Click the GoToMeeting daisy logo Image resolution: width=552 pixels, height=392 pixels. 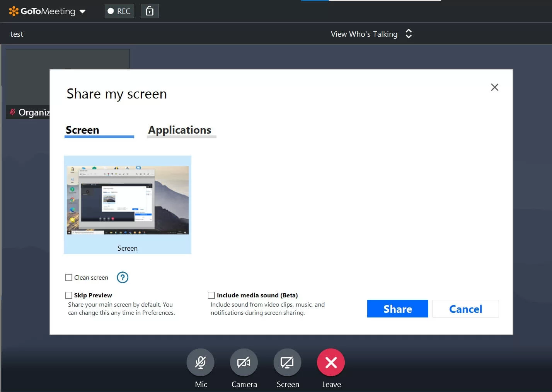point(14,11)
